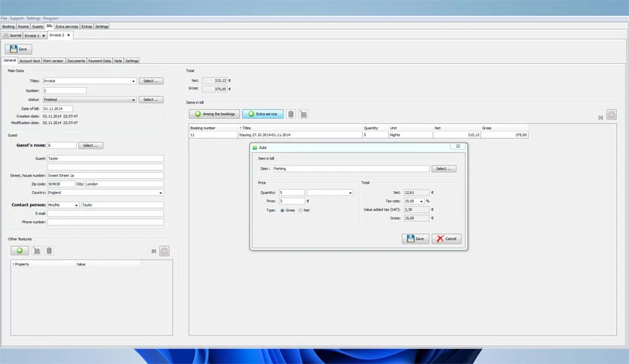Click the Guest name field showing Taylor
The height and width of the screenshot is (364, 629).
coord(105,159)
